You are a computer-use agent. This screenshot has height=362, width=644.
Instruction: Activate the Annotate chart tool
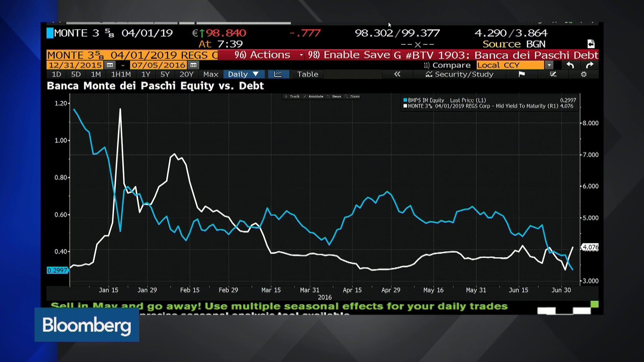coord(313,97)
